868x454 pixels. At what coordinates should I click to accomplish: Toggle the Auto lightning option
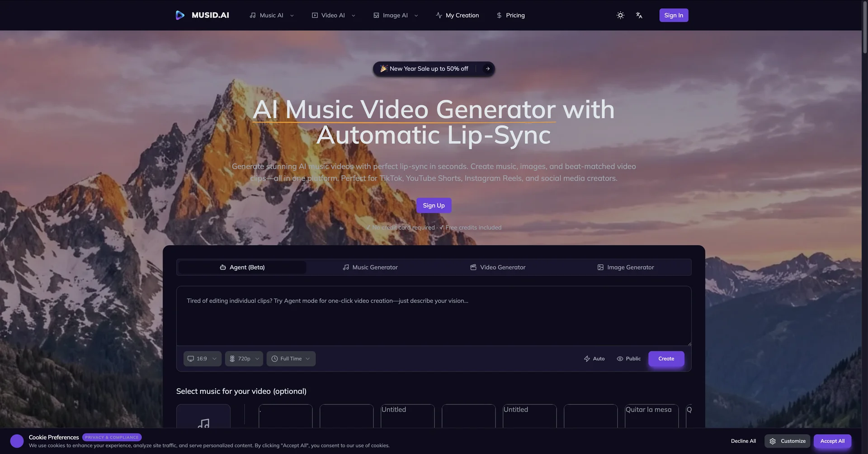594,358
